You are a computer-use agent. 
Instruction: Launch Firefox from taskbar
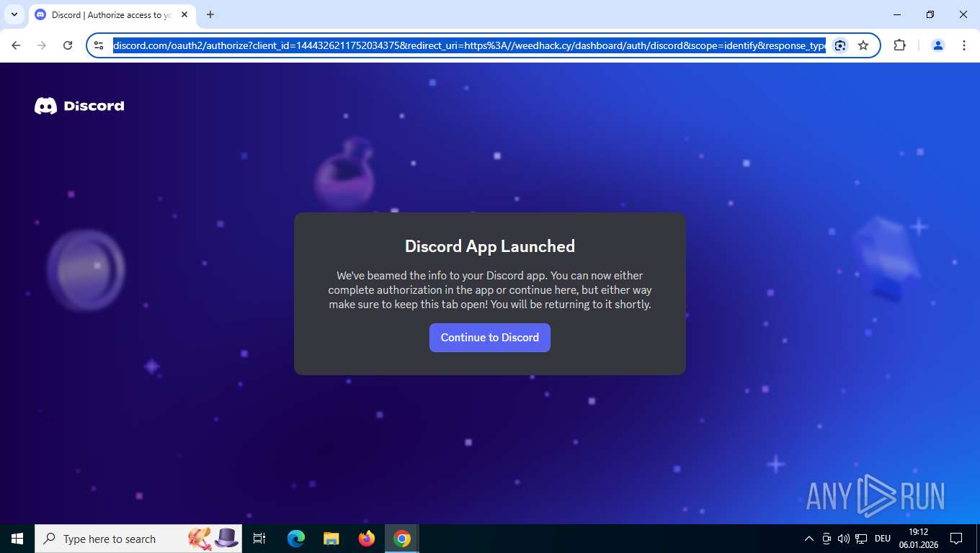pyautogui.click(x=367, y=539)
